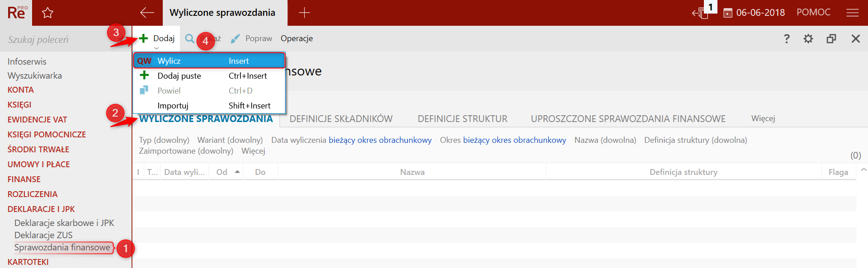Go back using the left arrow
The height and width of the screenshot is (268, 868).
(147, 13)
